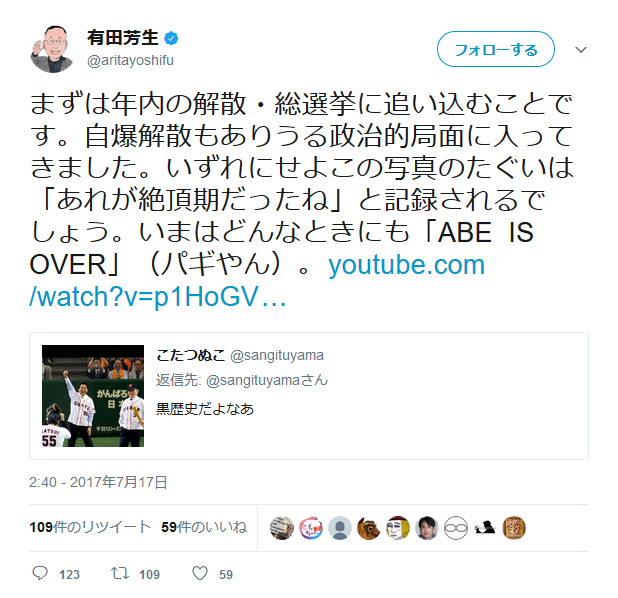The width and height of the screenshot is (618, 598).
Task: Click the first liker avatar
Action: click(282, 528)
